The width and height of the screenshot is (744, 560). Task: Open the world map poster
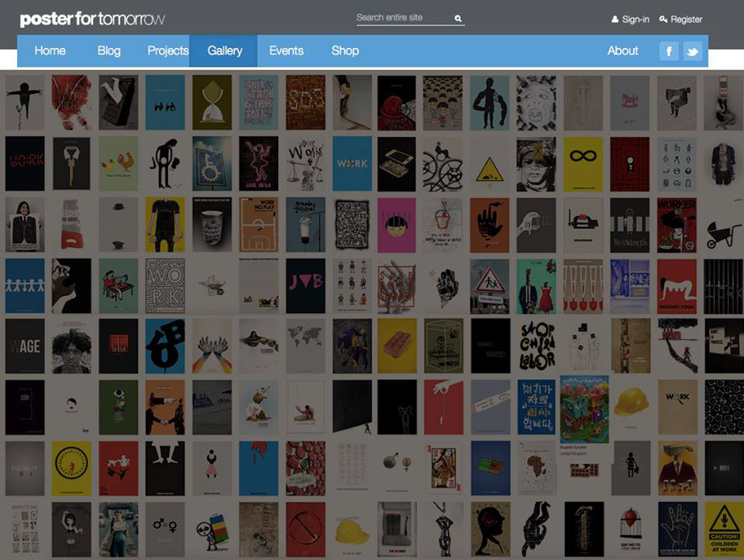(305, 346)
